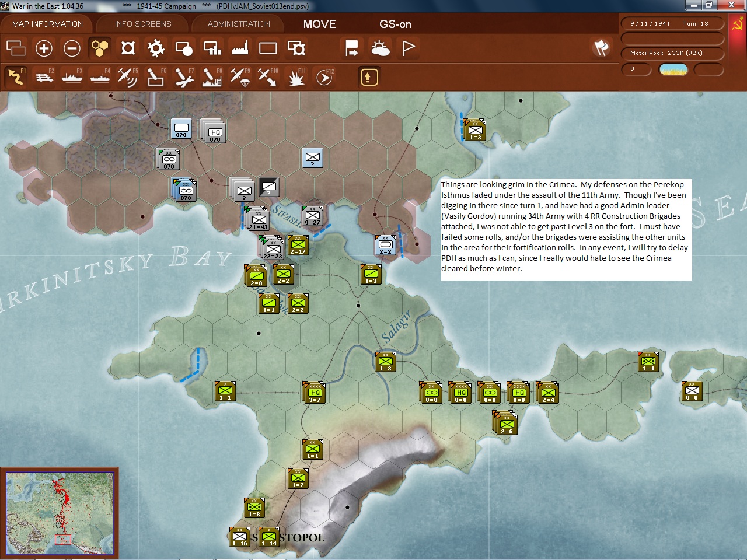Screen dimensions: 747x560
Task: Click the crossed flags icon
Action: 601,48
